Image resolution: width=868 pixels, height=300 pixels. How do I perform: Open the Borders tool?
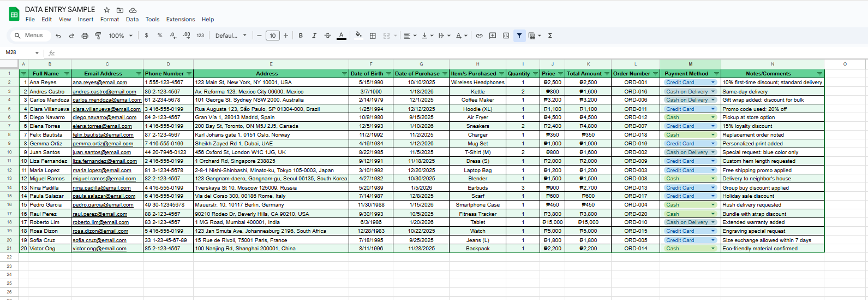(x=373, y=36)
